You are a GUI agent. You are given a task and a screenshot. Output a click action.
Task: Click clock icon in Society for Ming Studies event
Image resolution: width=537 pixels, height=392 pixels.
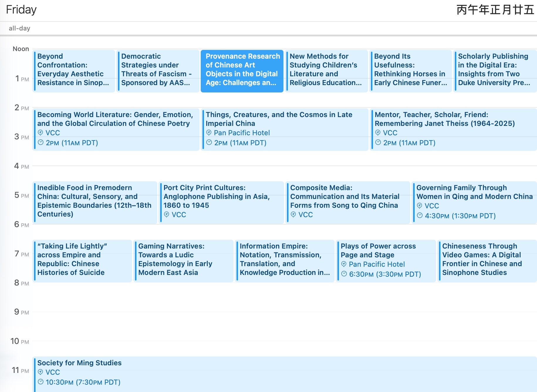[x=40, y=382]
